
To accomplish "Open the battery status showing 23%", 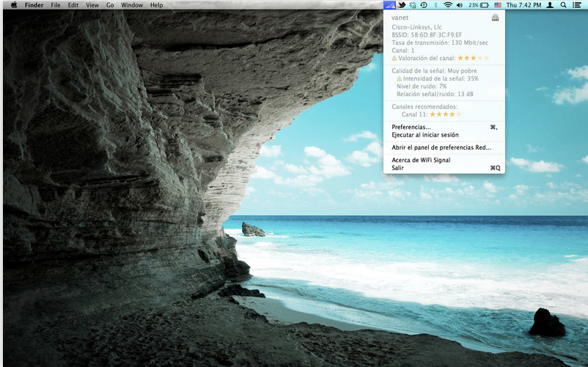I will click(479, 5).
